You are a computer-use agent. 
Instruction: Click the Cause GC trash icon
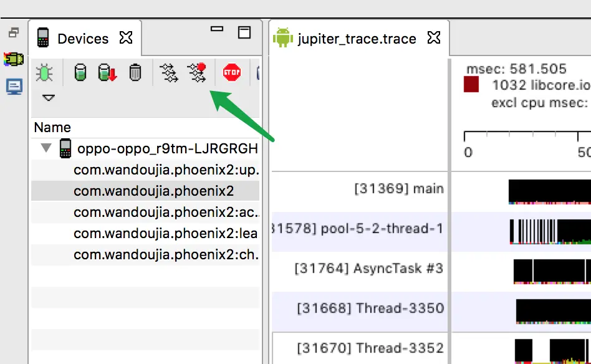pos(135,72)
